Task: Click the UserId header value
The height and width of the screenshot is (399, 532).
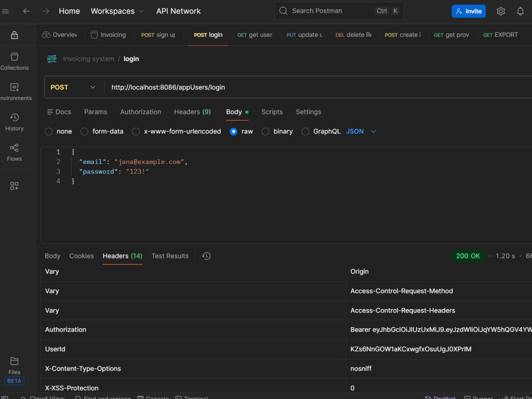Action: [411, 349]
